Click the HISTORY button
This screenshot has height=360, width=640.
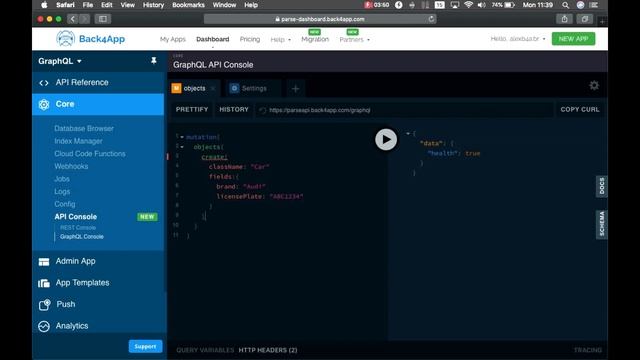(233, 109)
